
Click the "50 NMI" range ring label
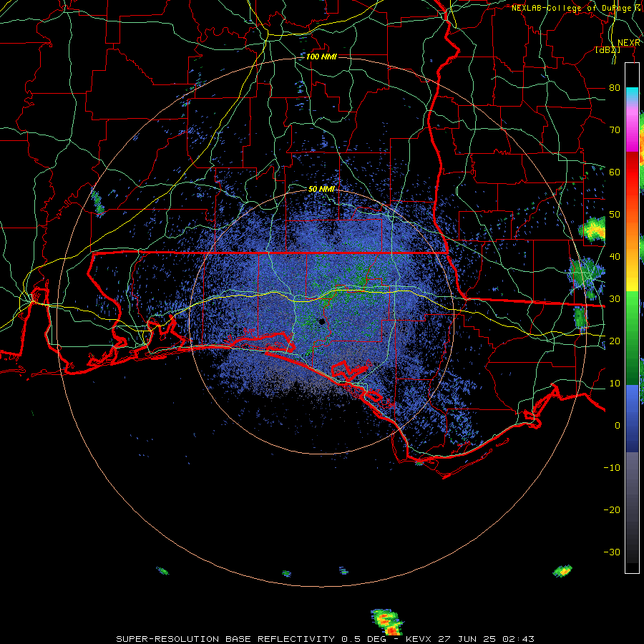pyautogui.click(x=321, y=190)
